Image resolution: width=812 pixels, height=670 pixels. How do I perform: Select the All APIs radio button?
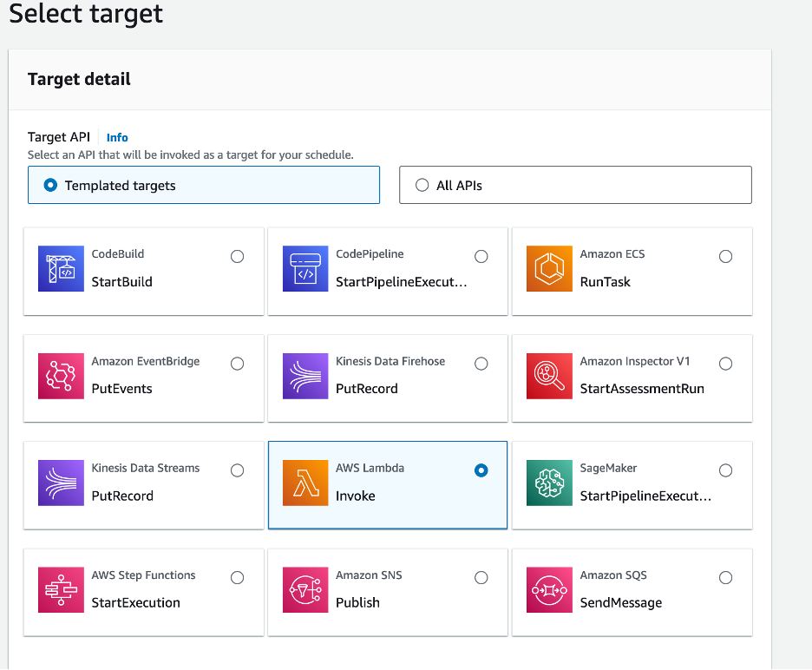point(422,185)
